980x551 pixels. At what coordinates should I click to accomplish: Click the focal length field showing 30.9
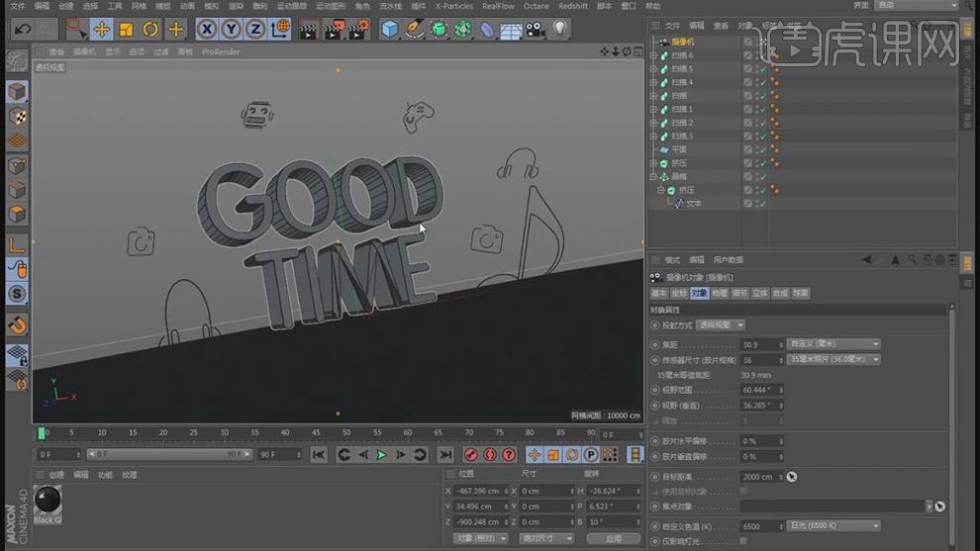coord(760,345)
